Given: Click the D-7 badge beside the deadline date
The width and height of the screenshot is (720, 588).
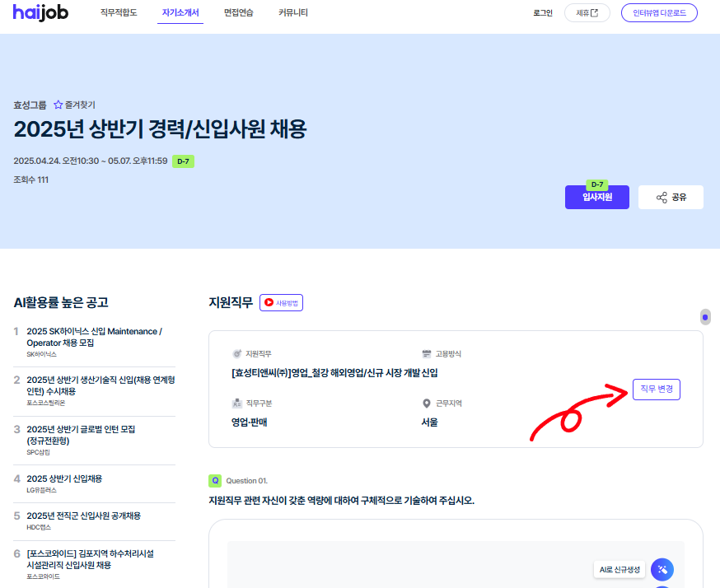Looking at the screenshot, I should 183,161.
